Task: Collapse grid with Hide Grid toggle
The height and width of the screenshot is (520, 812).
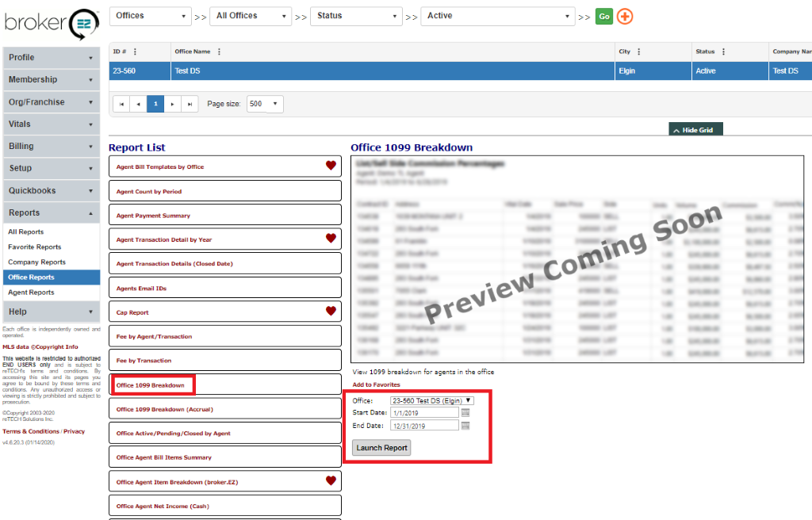Action: (695, 130)
